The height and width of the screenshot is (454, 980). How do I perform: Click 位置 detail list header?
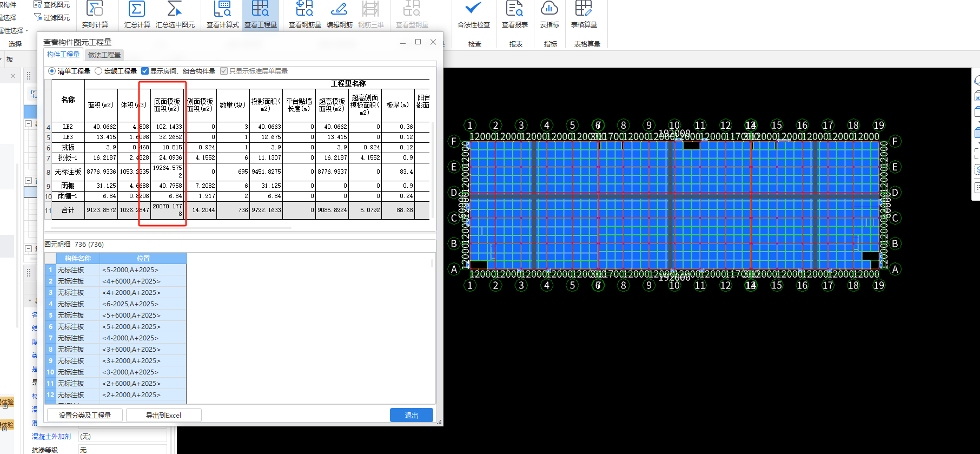click(143, 259)
